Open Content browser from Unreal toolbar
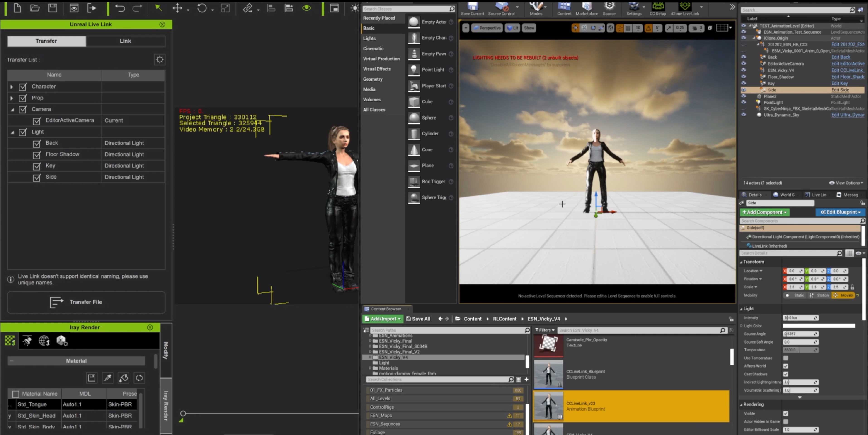The image size is (868, 435). click(564, 9)
